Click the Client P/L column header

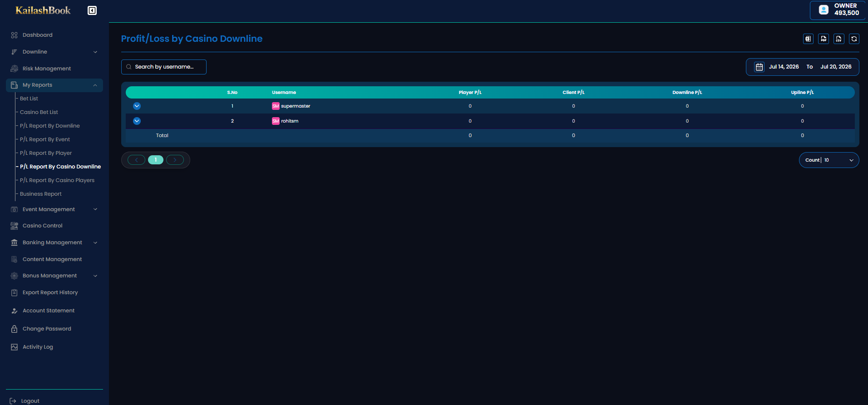tap(573, 93)
